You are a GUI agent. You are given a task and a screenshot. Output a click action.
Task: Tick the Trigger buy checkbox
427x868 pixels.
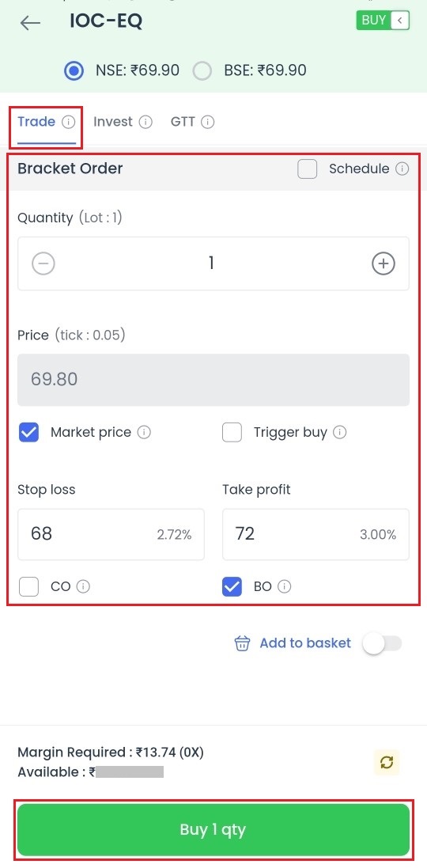[x=232, y=432]
